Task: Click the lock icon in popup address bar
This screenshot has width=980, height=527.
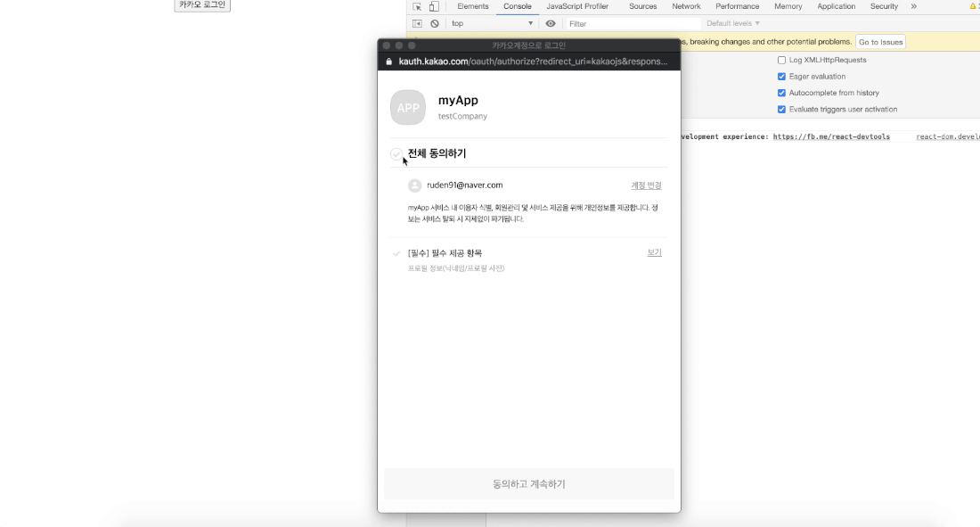Action: pyautogui.click(x=388, y=62)
